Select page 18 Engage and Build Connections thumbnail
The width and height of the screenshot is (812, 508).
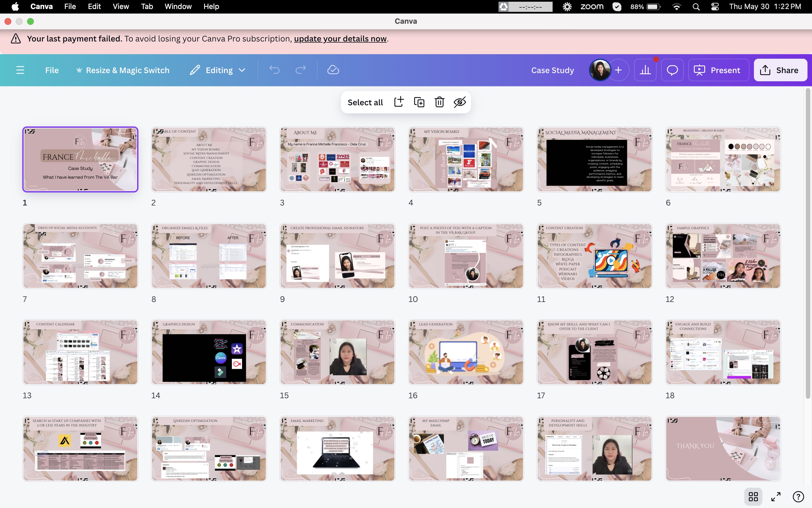pos(723,352)
